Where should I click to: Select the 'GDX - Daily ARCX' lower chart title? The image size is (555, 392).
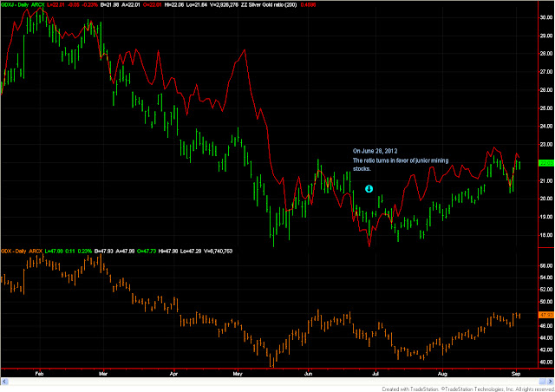tap(22, 251)
